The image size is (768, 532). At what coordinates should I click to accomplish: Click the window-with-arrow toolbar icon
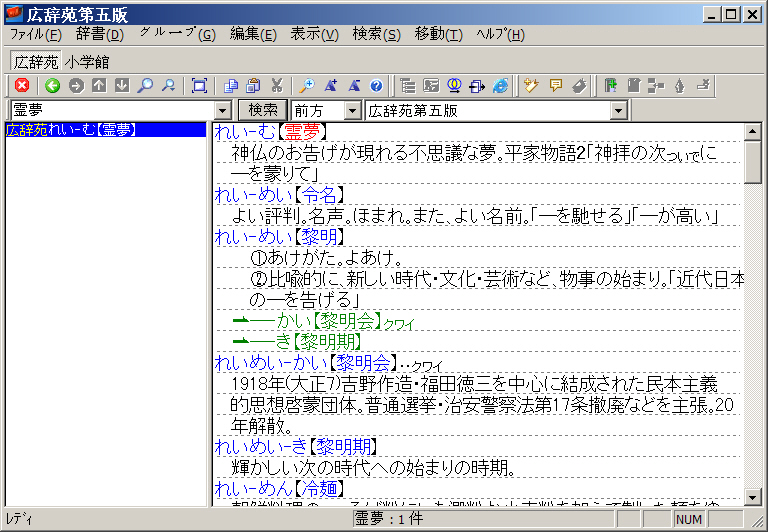[x=477, y=86]
